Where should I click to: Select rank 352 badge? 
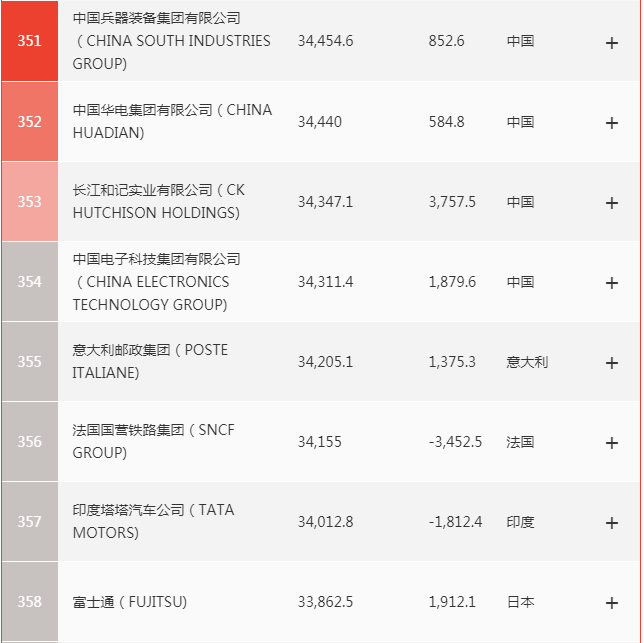coord(30,121)
